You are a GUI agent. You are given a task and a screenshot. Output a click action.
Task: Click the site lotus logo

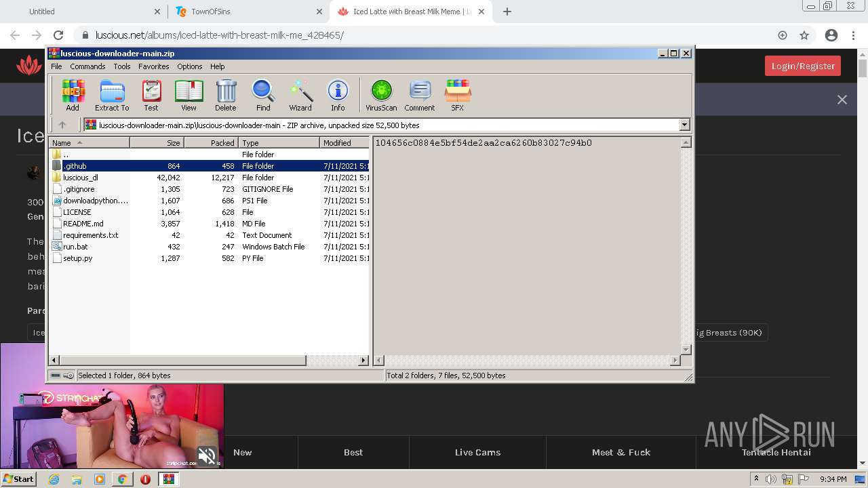(29, 66)
